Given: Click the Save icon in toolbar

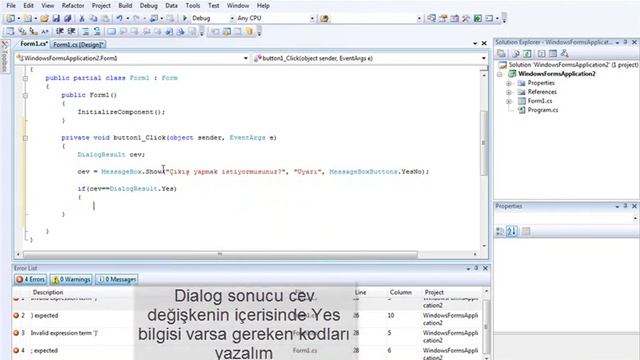Looking at the screenshot, I should (x=56, y=18).
